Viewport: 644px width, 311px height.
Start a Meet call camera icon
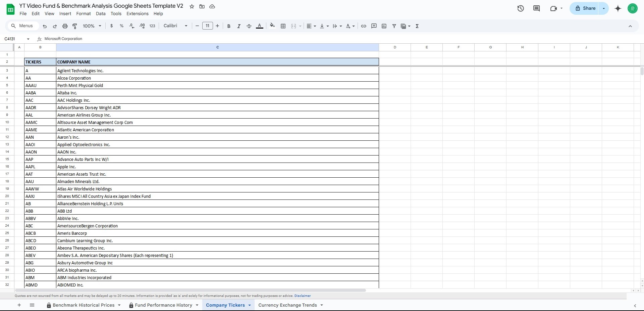(x=554, y=8)
